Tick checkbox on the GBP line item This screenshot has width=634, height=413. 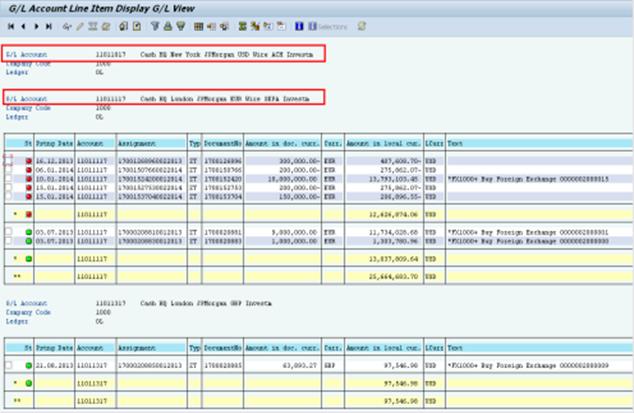[8, 365]
